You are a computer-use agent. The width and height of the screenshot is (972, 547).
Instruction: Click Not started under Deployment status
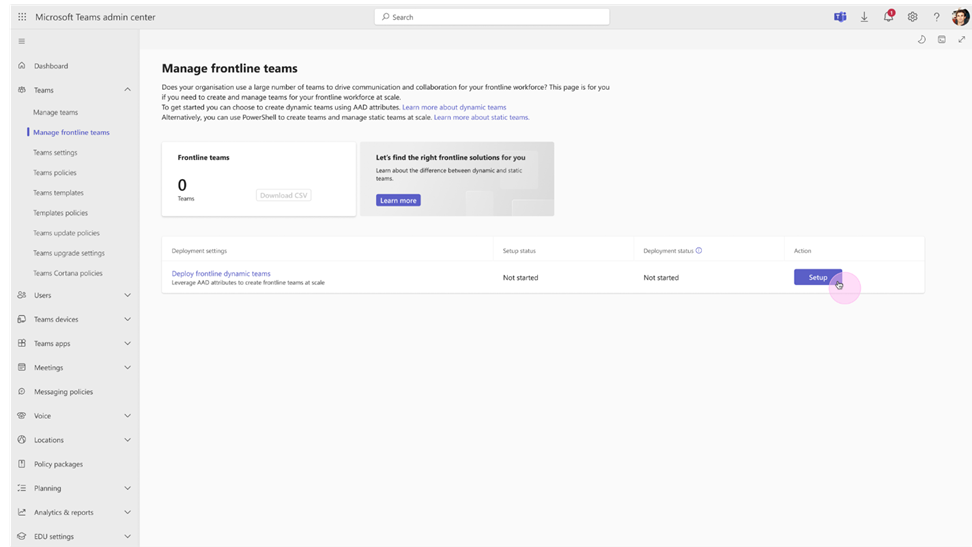point(661,278)
